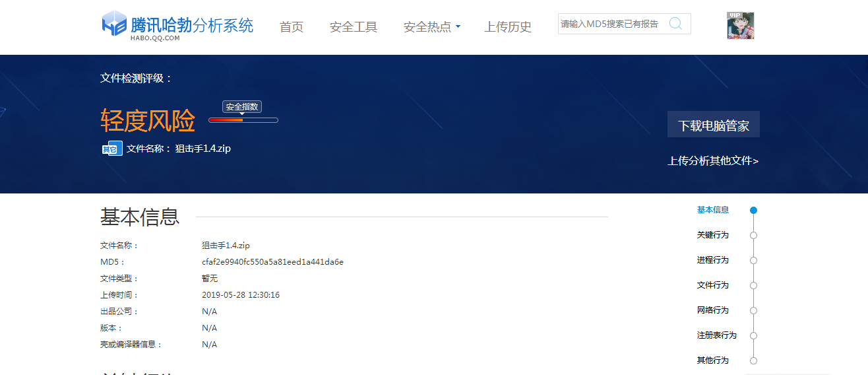Jump to 进程行为 section in sidebar
This screenshot has width=868, height=375.
(x=713, y=260)
